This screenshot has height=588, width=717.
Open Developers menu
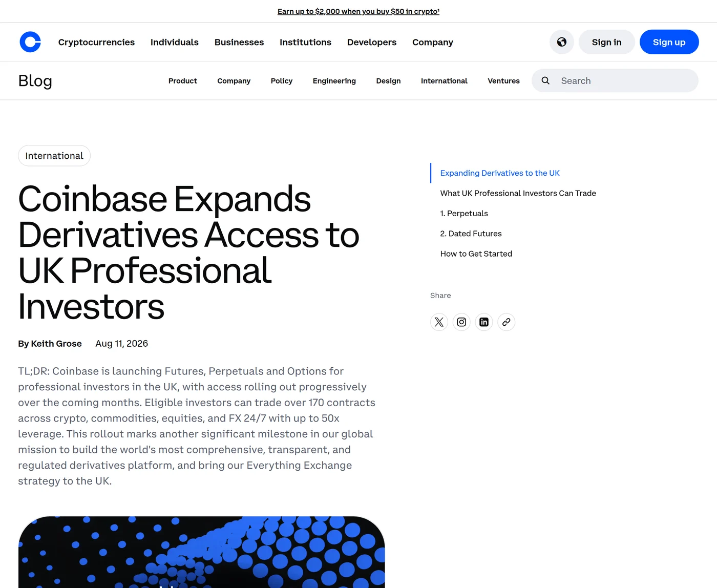point(372,42)
